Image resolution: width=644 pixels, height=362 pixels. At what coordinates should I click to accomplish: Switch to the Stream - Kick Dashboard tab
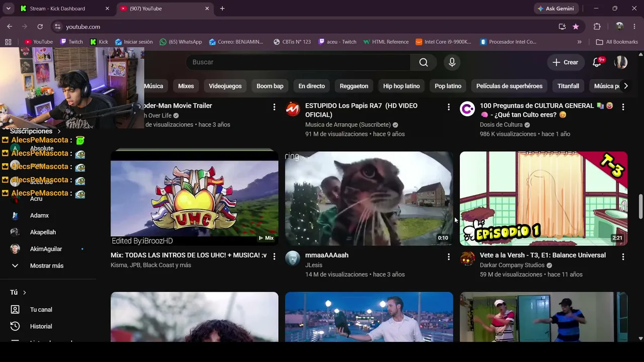pyautogui.click(x=65, y=9)
